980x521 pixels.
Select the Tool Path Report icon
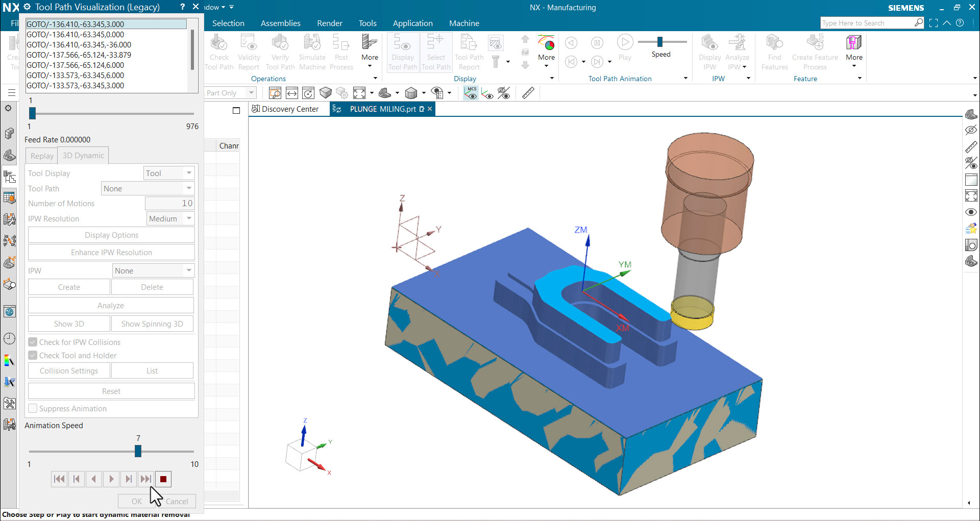click(468, 51)
